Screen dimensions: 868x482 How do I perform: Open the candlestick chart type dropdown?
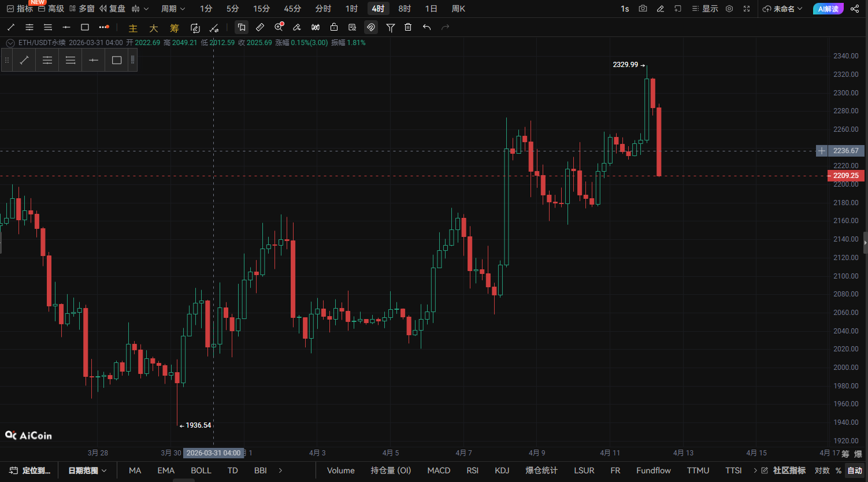tap(140, 9)
